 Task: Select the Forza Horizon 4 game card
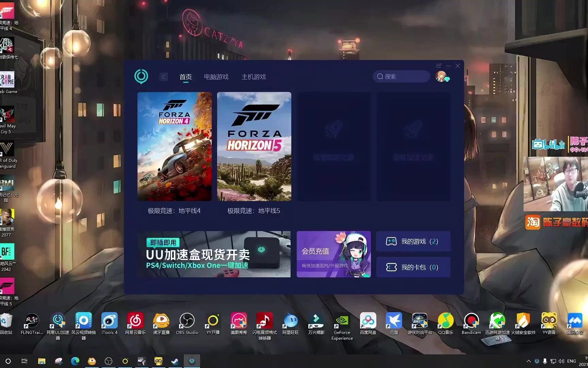(x=175, y=147)
